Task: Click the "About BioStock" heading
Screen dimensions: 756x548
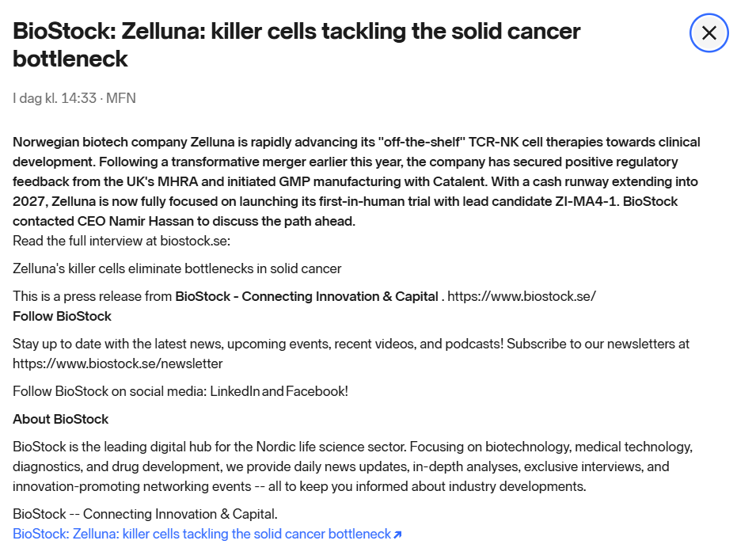Action: (60, 419)
